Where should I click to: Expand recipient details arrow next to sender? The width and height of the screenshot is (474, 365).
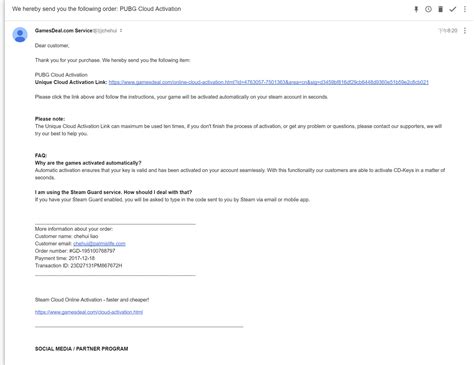point(121,31)
